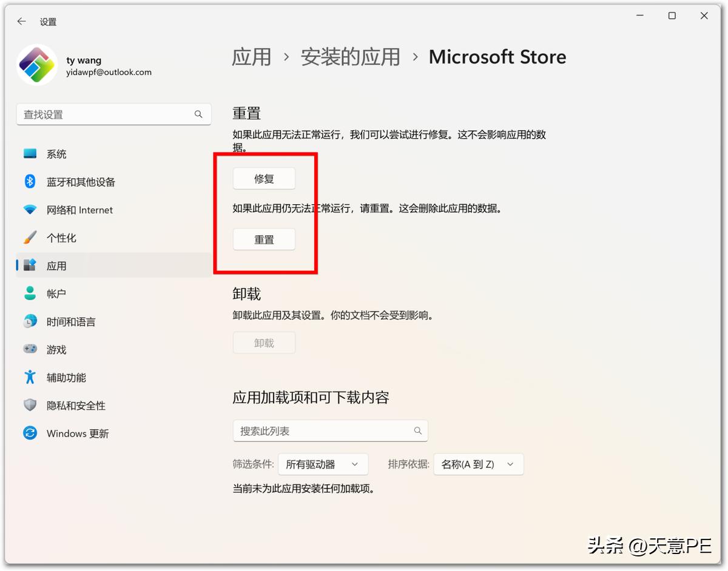728x571 pixels.
Task: Open 蓝牙和其他设备 settings
Action: click(79, 181)
